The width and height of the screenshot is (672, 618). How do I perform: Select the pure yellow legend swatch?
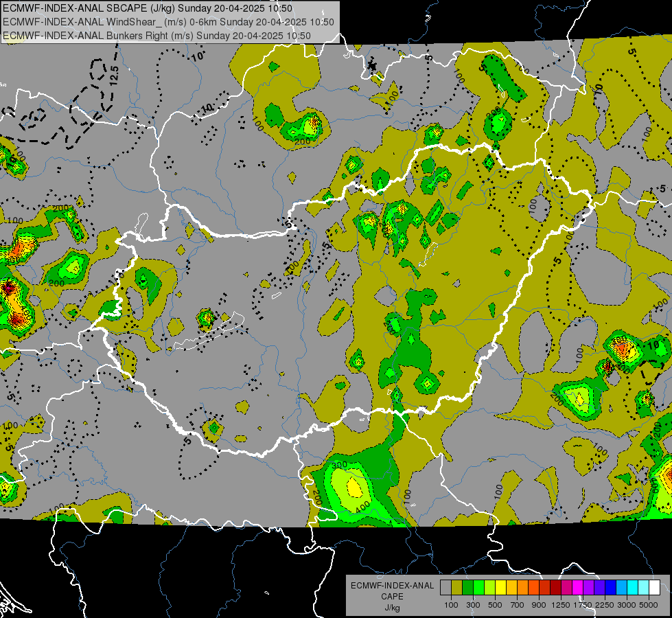click(500, 588)
